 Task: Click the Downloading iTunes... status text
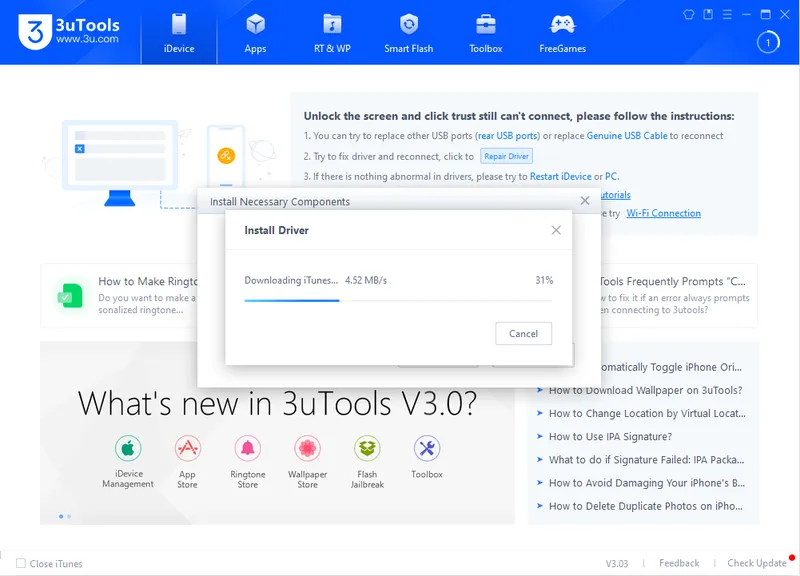pos(291,280)
